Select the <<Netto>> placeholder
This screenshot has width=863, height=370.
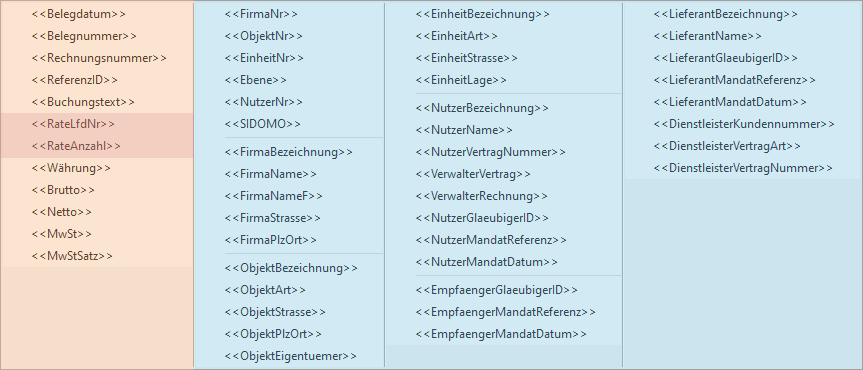62,212
